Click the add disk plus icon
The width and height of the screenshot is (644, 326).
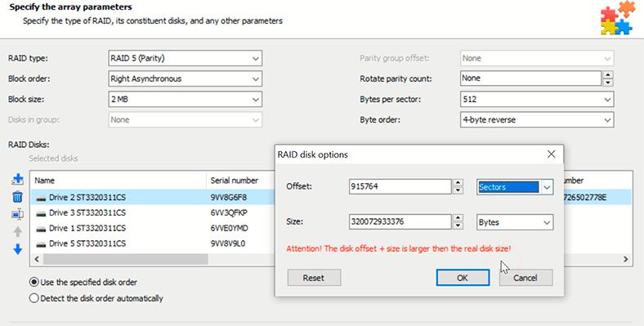pos(18,180)
